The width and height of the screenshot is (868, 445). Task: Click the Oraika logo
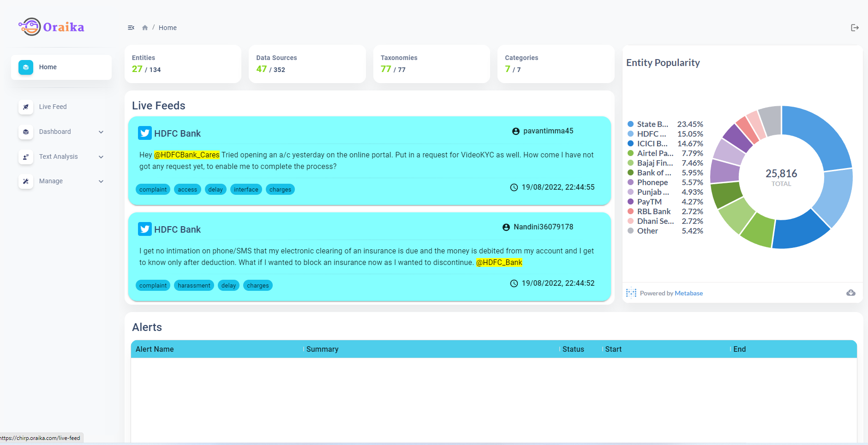51,27
